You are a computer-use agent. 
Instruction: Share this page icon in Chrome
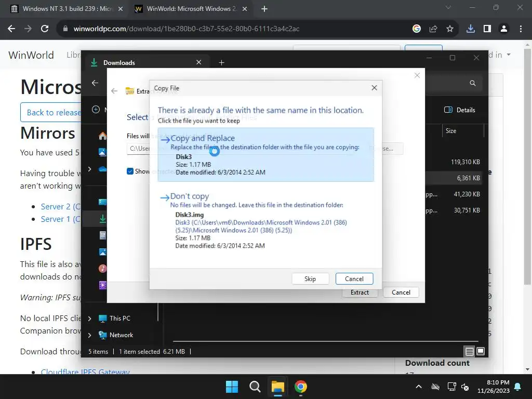point(433,29)
